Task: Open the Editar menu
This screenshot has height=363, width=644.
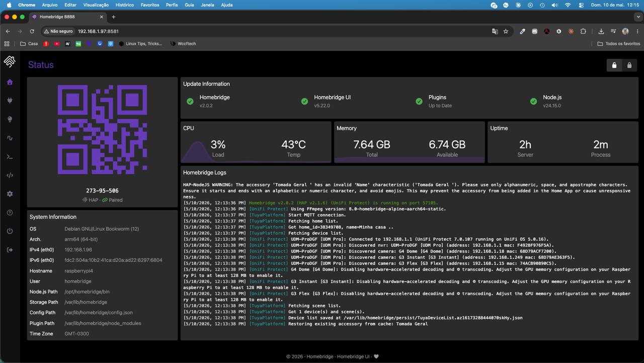Action: [70, 5]
